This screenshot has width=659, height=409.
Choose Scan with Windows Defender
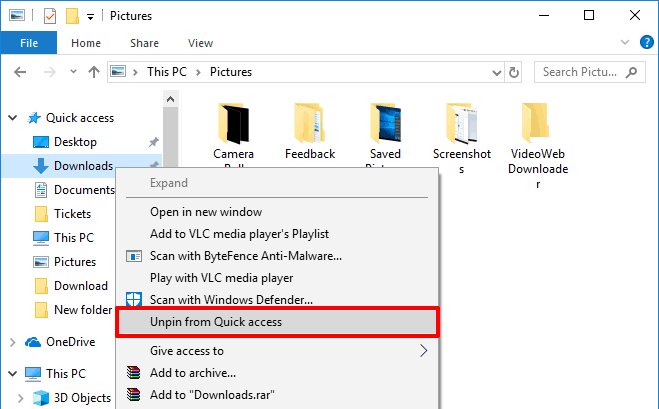click(x=231, y=299)
